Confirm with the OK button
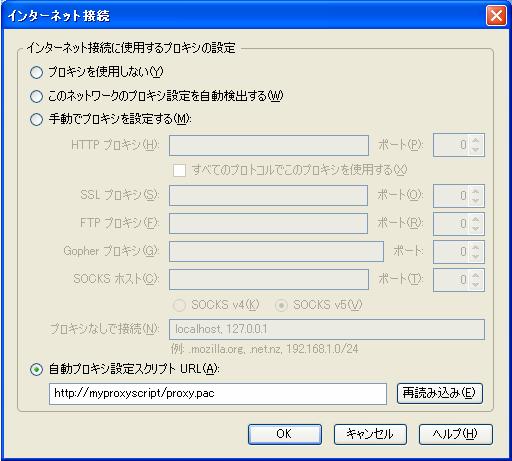The image size is (512, 461). click(x=285, y=434)
